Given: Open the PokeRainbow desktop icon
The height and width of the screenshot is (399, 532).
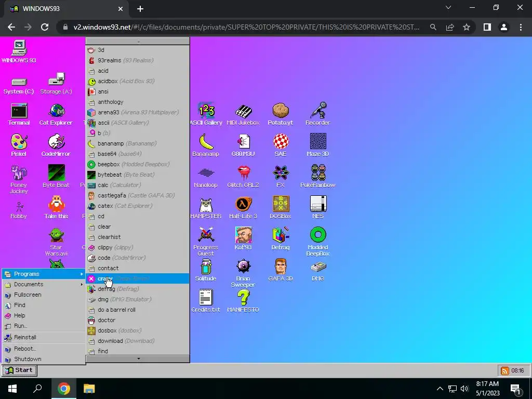Looking at the screenshot, I should [x=318, y=177].
